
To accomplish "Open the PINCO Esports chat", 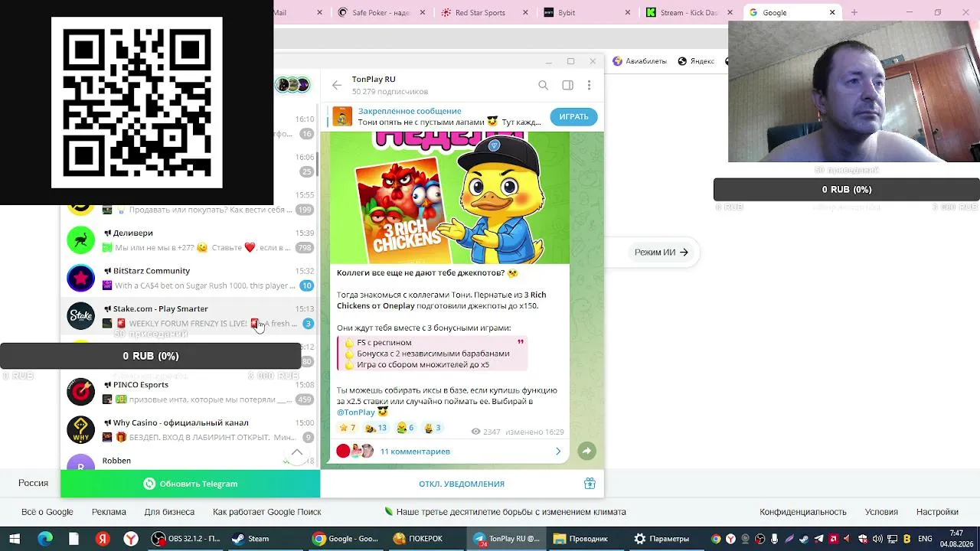I will [191, 392].
